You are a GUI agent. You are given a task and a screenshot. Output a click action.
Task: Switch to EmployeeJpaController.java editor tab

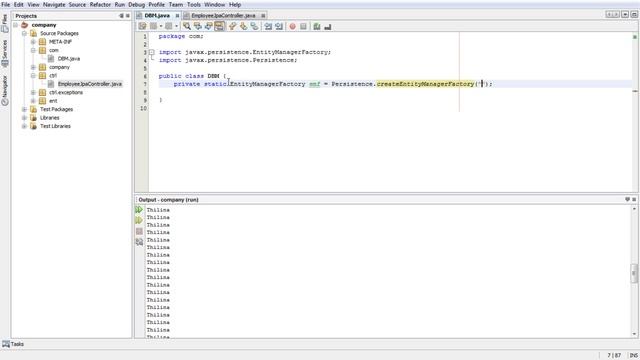point(223,16)
